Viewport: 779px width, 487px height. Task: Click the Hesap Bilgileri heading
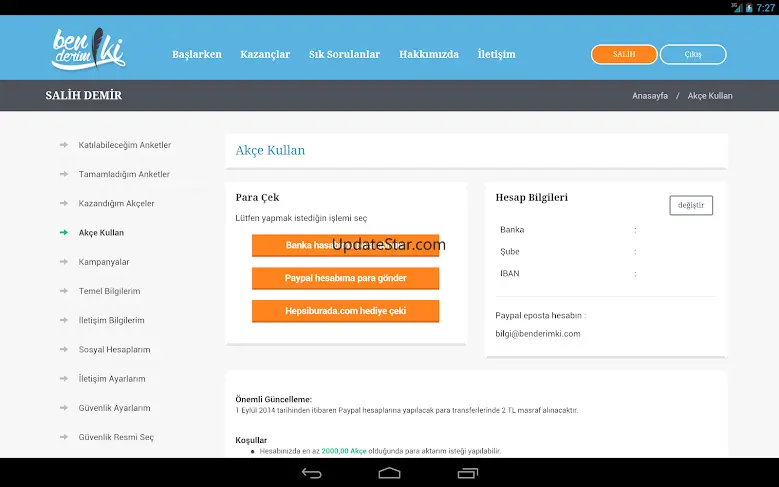[x=532, y=197]
